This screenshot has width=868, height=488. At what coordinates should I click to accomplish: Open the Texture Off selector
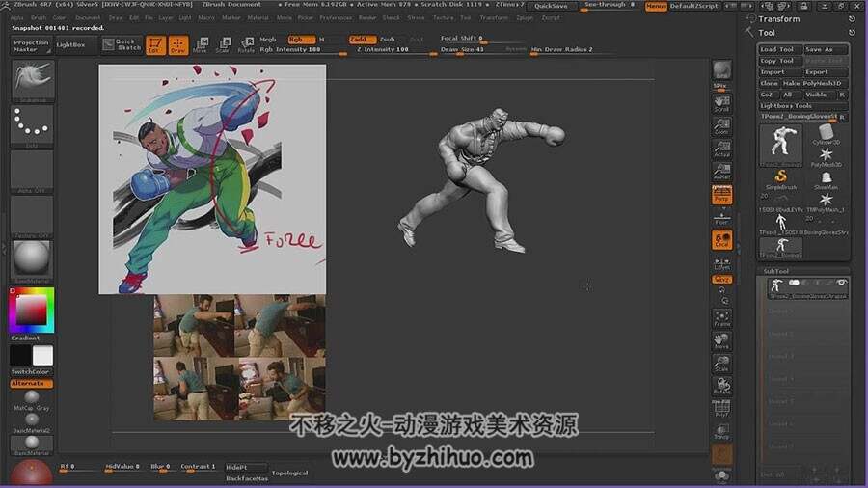point(32,216)
